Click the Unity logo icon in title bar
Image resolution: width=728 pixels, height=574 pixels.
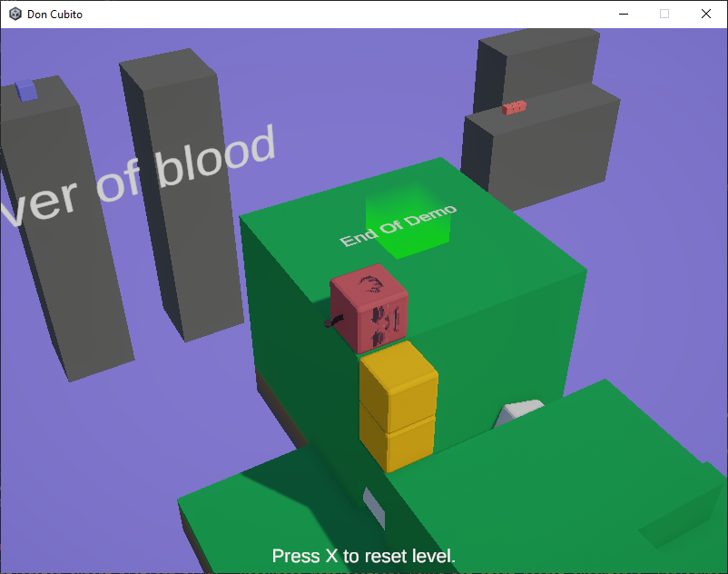[x=15, y=14]
